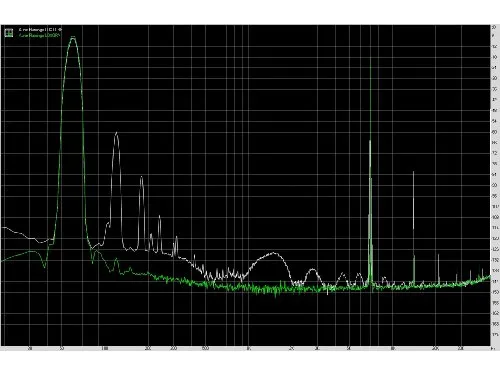Click the rightmost frequency axis label
Viewport: 500px width, 375px height.
494,348
